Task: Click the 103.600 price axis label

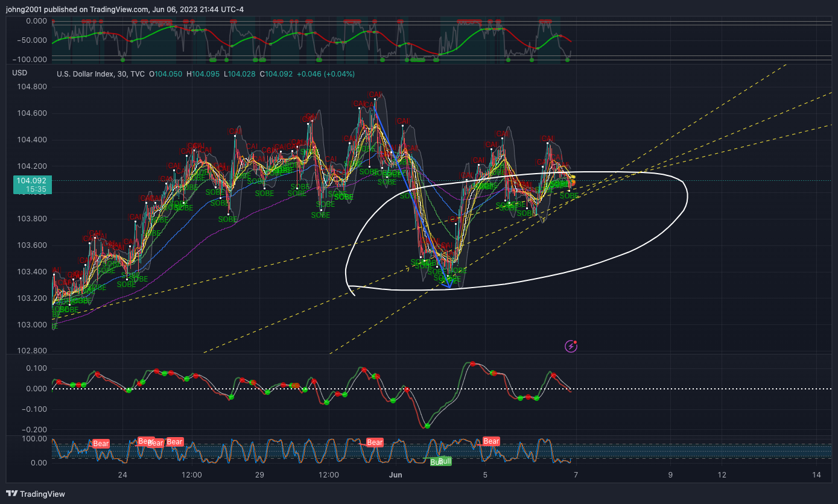Action: 32,245
